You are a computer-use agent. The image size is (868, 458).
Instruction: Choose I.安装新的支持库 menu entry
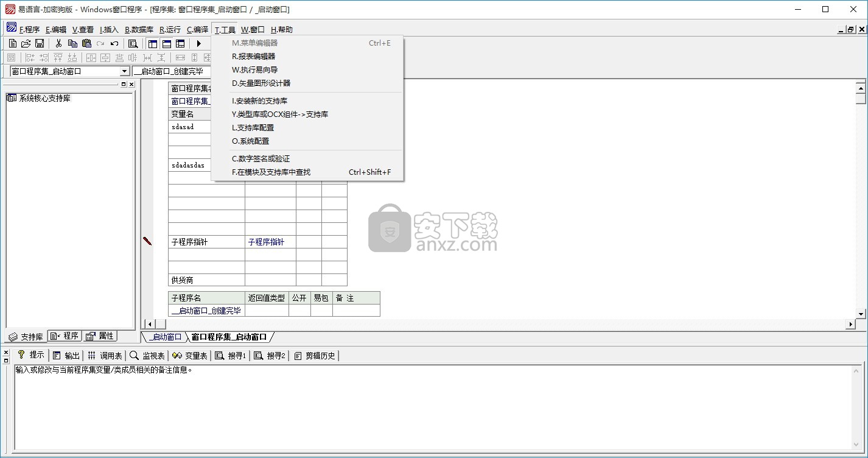(307, 100)
